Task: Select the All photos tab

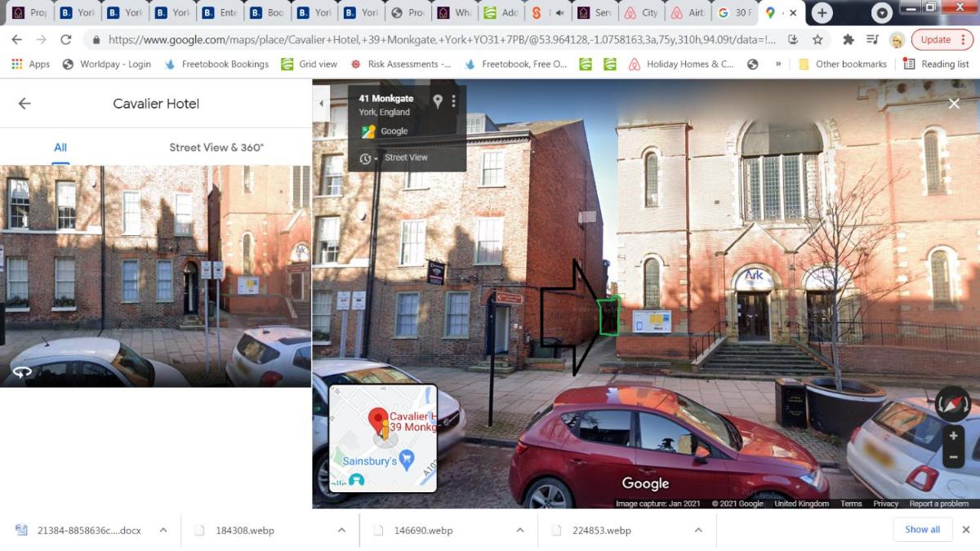Action: (60, 148)
